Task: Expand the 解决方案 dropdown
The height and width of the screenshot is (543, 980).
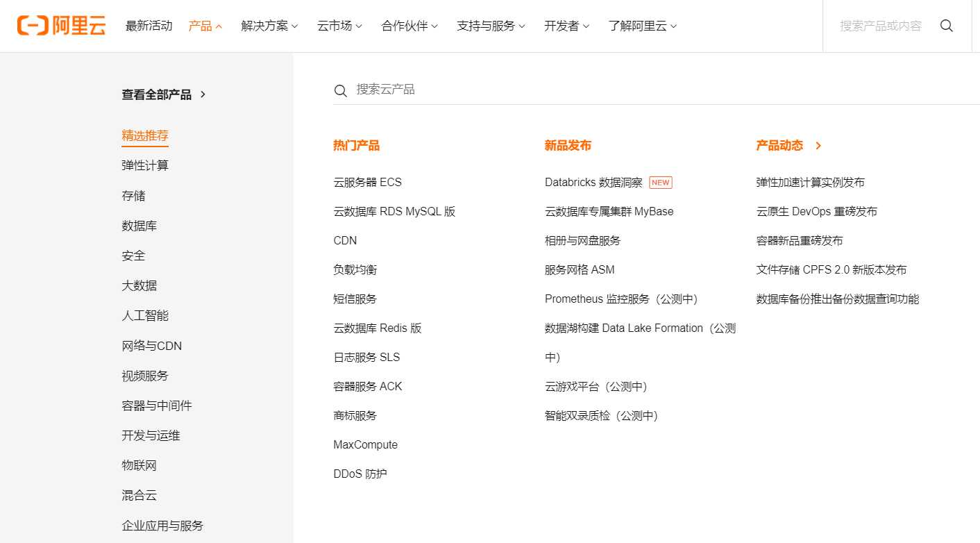Action: click(269, 26)
